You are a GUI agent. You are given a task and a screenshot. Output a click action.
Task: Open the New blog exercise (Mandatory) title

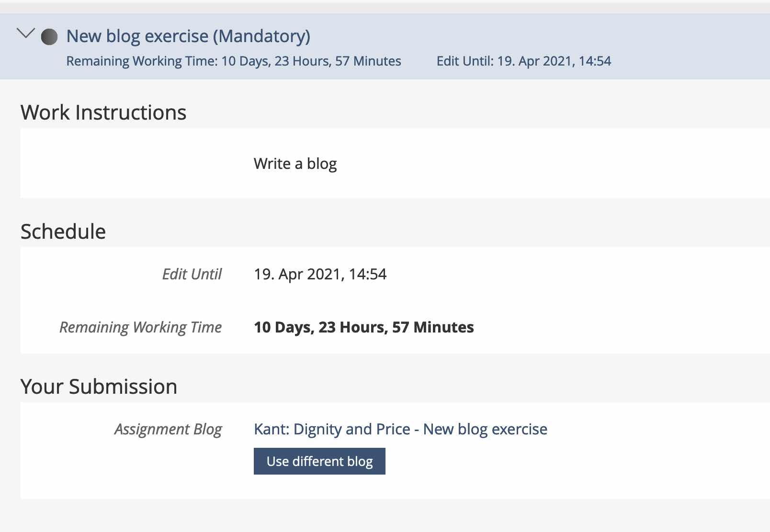point(188,36)
